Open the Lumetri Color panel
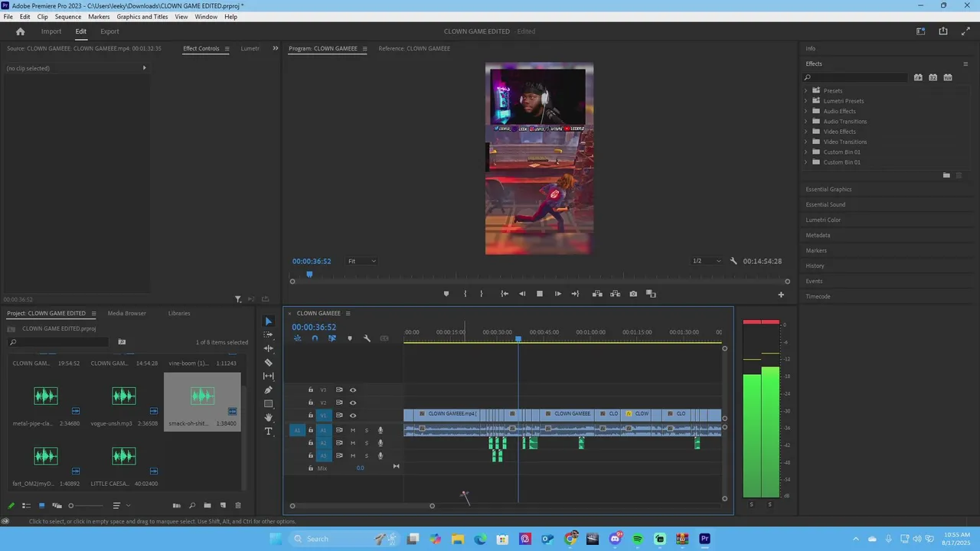 pyautogui.click(x=823, y=220)
